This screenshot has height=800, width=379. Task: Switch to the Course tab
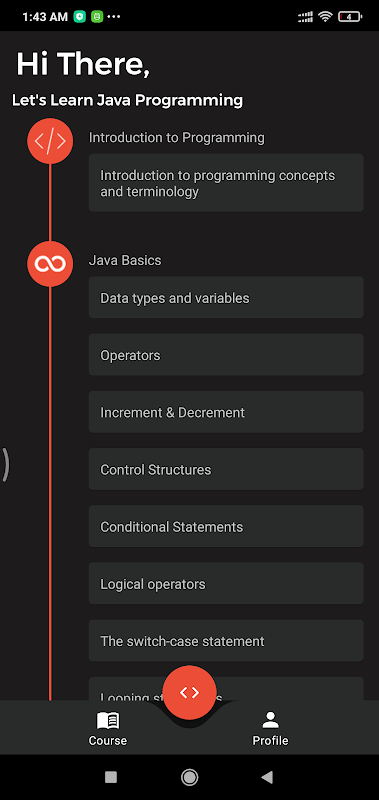[108, 729]
